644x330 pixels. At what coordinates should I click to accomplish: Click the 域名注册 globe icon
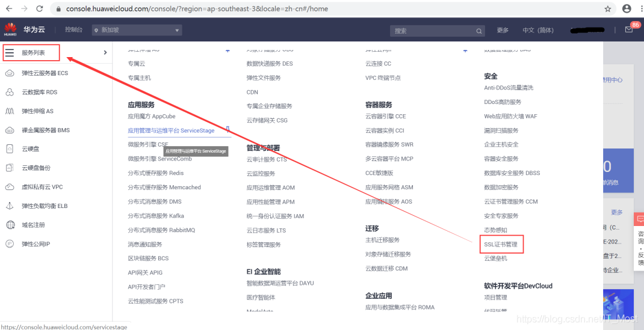(x=10, y=225)
